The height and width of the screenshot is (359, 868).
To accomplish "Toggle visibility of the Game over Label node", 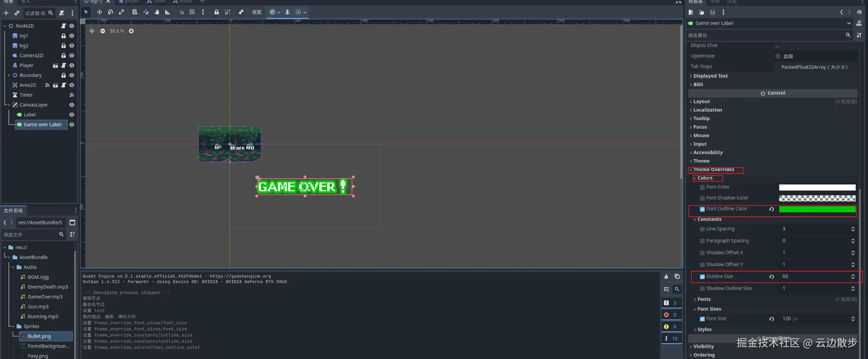I will click(72, 125).
